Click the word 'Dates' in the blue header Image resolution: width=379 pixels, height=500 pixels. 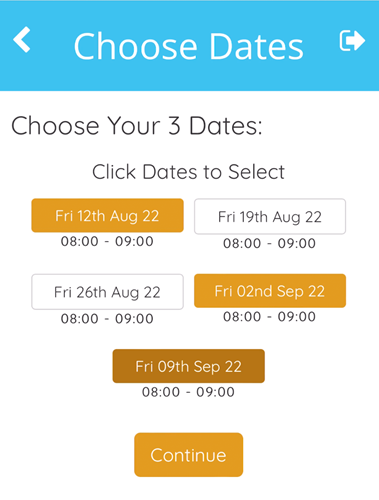[x=257, y=47]
